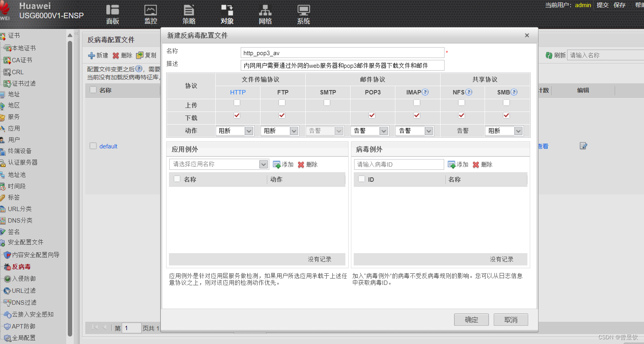Open the 请选择应用名称 combo box
Viewport: 644px width, 344px height.
219,164
